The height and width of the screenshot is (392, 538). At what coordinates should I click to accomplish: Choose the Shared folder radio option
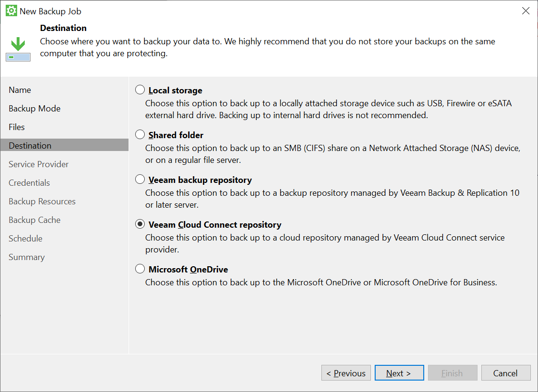tap(140, 135)
